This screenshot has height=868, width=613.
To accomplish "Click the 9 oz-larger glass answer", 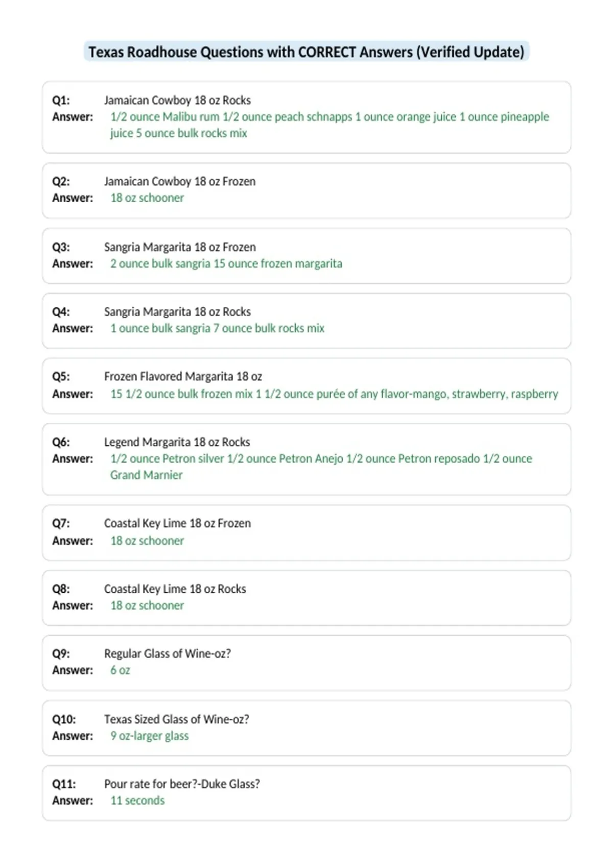I will point(149,736).
